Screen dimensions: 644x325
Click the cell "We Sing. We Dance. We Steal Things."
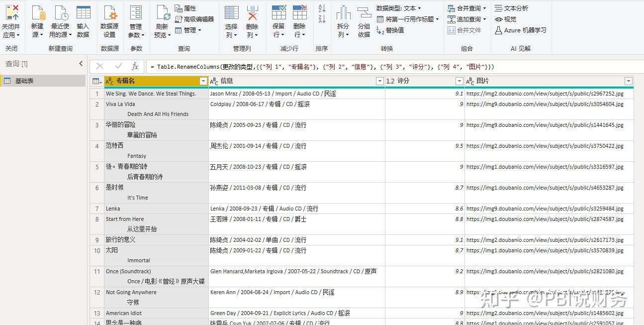156,94
